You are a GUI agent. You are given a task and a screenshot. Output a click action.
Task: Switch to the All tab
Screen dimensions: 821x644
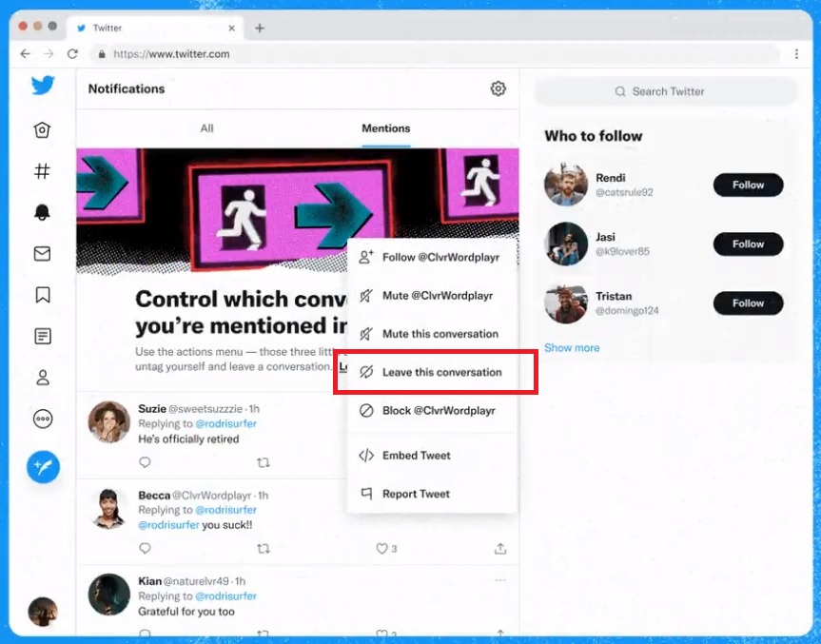(206, 128)
